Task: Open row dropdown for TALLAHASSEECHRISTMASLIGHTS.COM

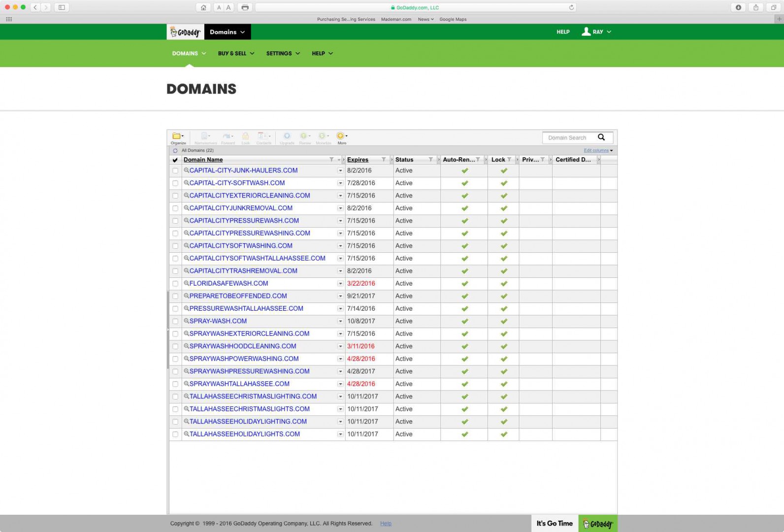Action: [340, 409]
